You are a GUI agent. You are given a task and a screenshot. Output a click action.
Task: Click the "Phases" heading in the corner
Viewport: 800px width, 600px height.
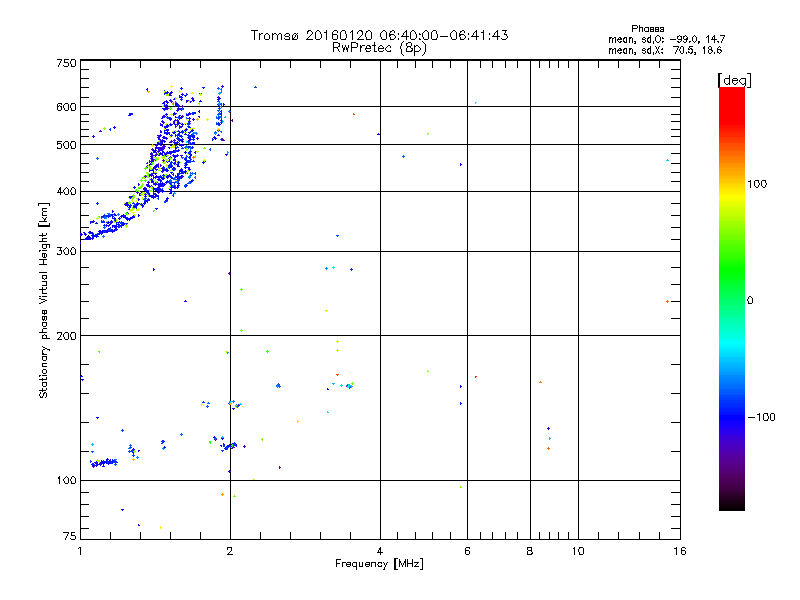coord(647,29)
